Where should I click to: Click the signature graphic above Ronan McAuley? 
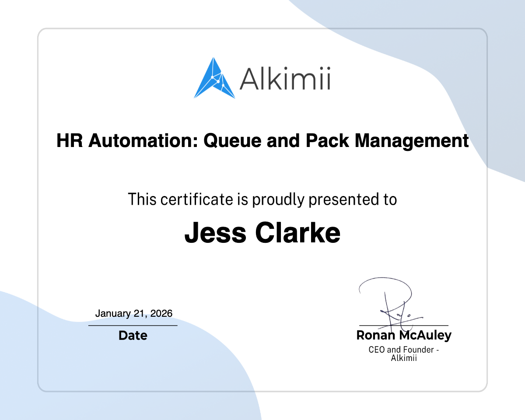(x=392, y=302)
